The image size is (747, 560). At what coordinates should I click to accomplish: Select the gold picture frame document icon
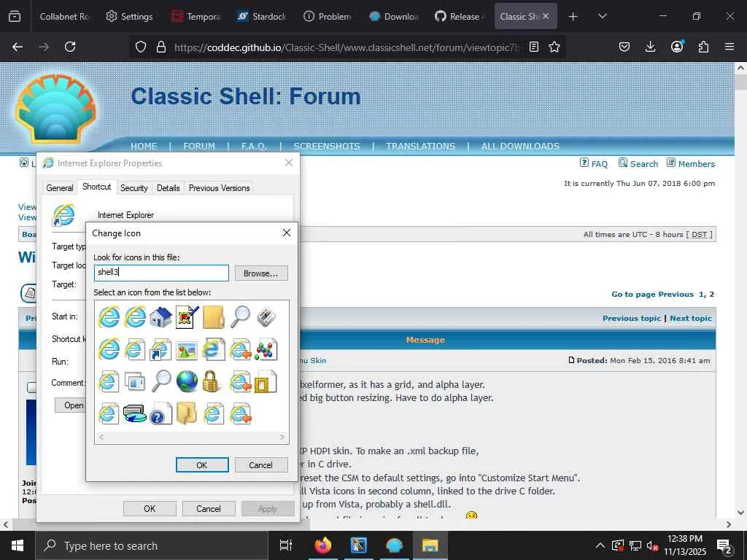point(266,381)
